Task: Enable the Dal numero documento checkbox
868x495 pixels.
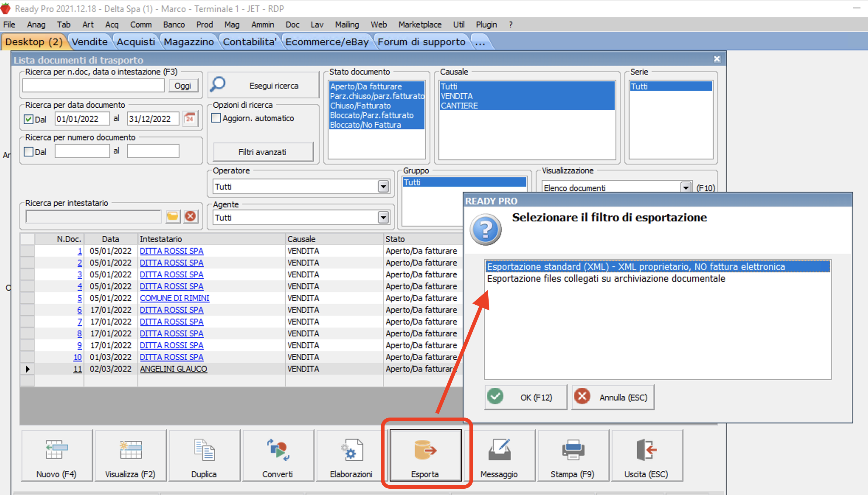Action: point(28,152)
